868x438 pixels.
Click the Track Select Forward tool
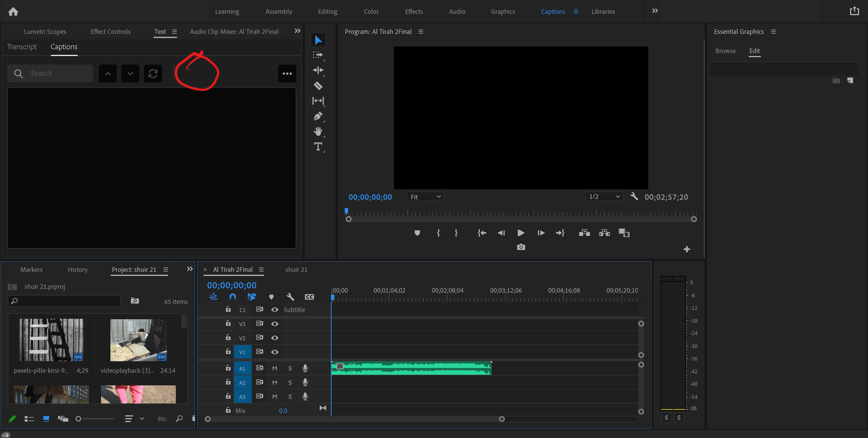point(318,55)
